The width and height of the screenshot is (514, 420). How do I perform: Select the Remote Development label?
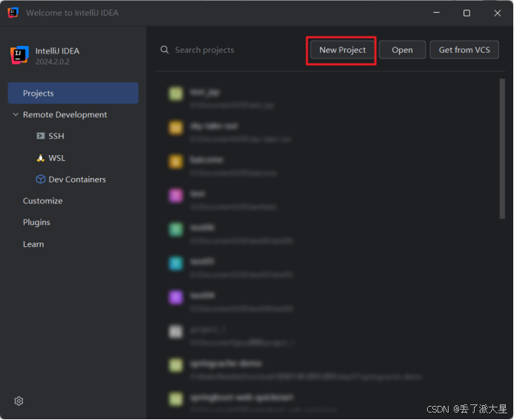click(65, 115)
